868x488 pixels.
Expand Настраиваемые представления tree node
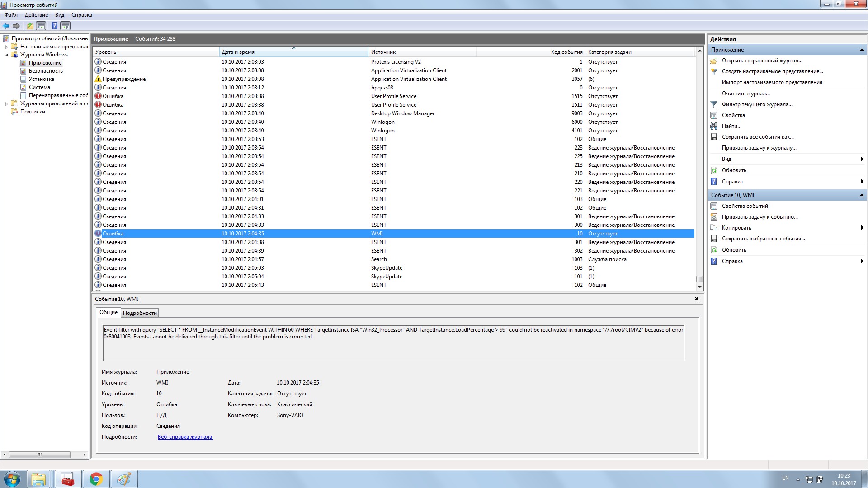pyautogui.click(x=6, y=47)
